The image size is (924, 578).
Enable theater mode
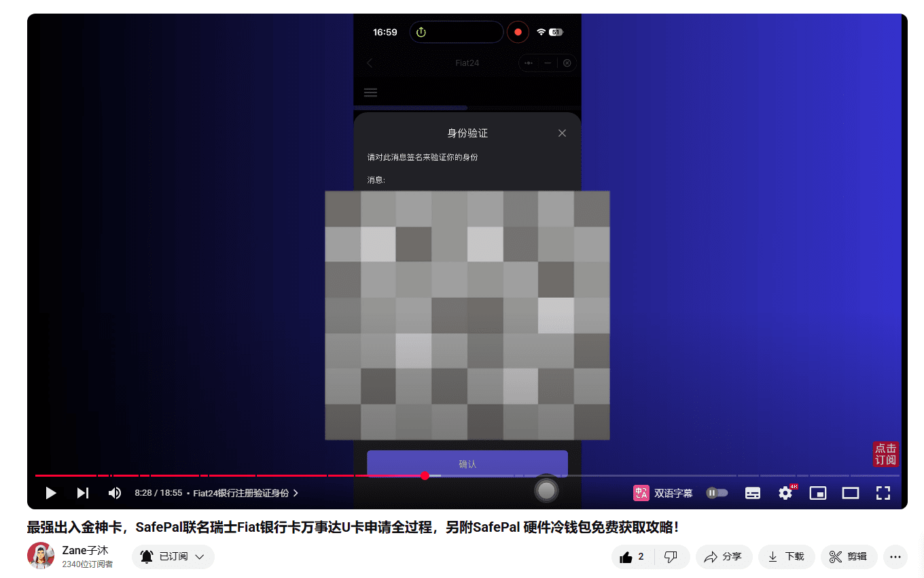[x=851, y=493]
